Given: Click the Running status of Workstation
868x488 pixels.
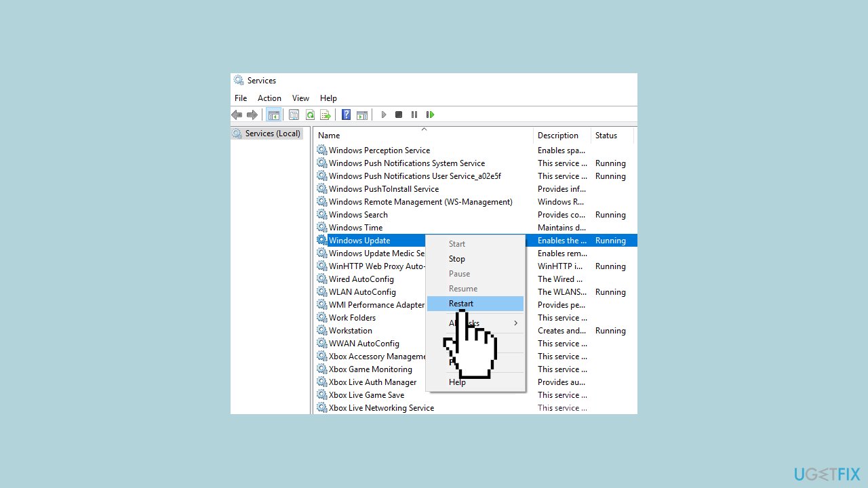Looking at the screenshot, I should pyautogui.click(x=610, y=331).
